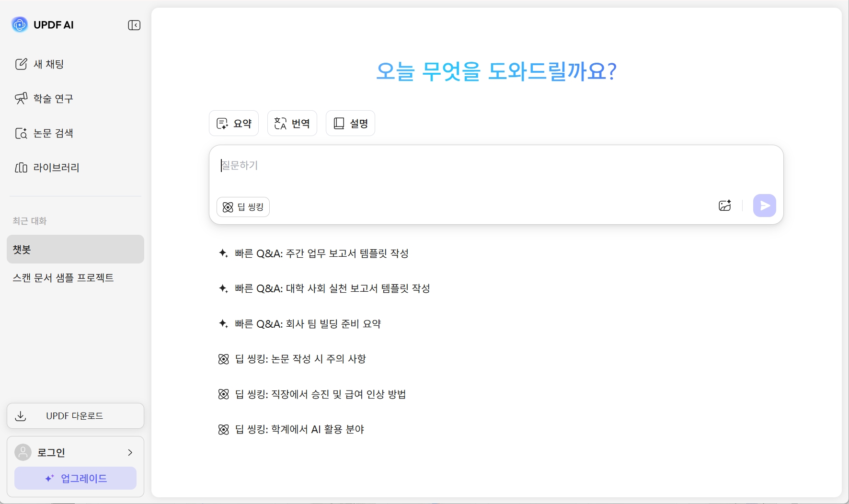The image size is (849, 504).
Task: Open the 스캔 문서 샘플 프로젝트 conversation
Action: click(x=63, y=278)
